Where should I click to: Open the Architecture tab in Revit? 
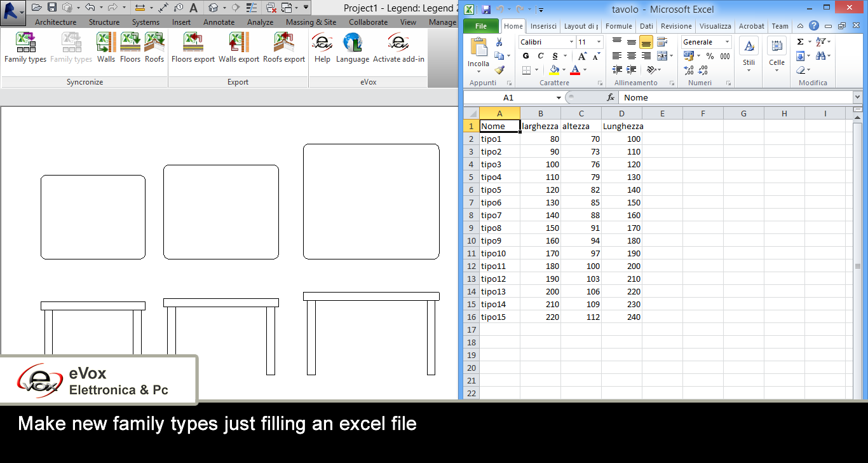coord(55,22)
